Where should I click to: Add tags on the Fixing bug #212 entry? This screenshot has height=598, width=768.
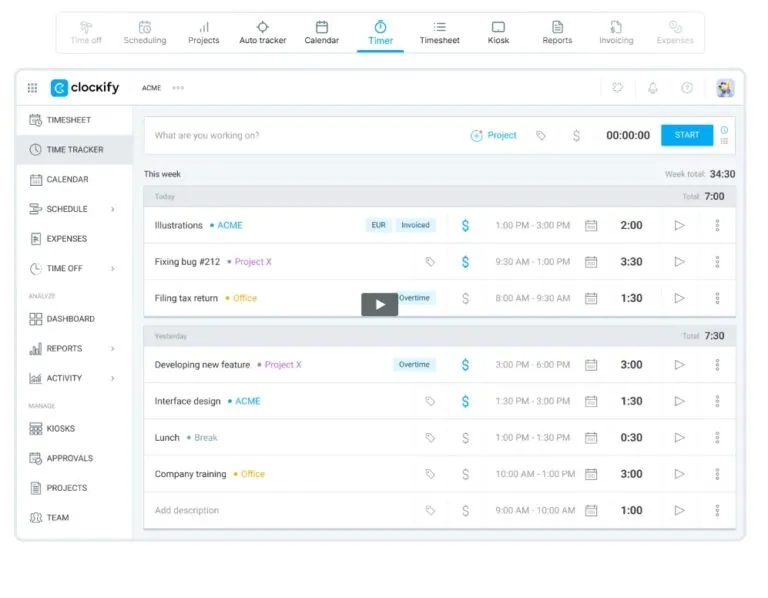coord(430,262)
